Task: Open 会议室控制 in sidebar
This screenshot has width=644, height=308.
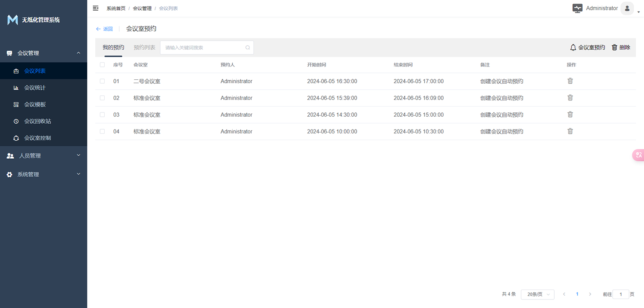Action: (x=37, y=138)
